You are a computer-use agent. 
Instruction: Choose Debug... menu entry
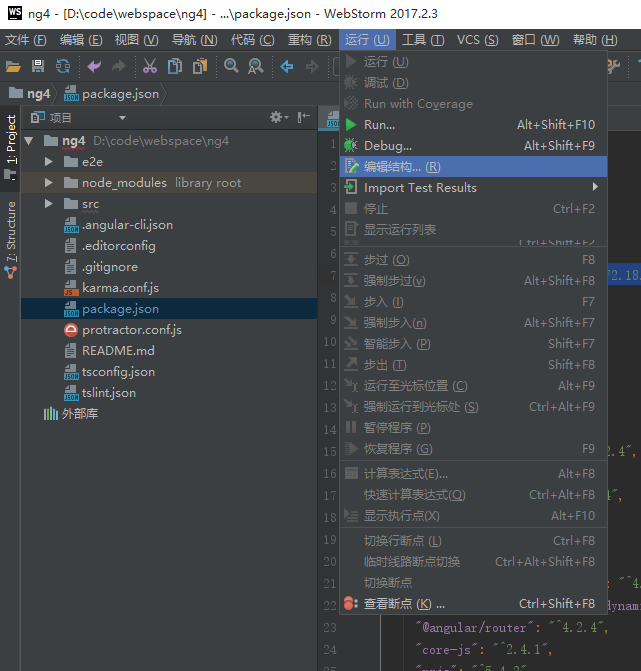[473, 145]
